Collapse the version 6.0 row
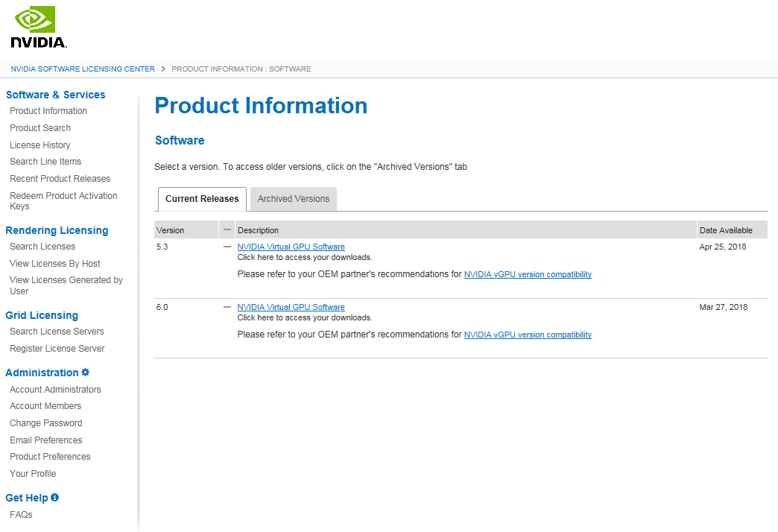The image size is (778, 532). click(227, 307)
